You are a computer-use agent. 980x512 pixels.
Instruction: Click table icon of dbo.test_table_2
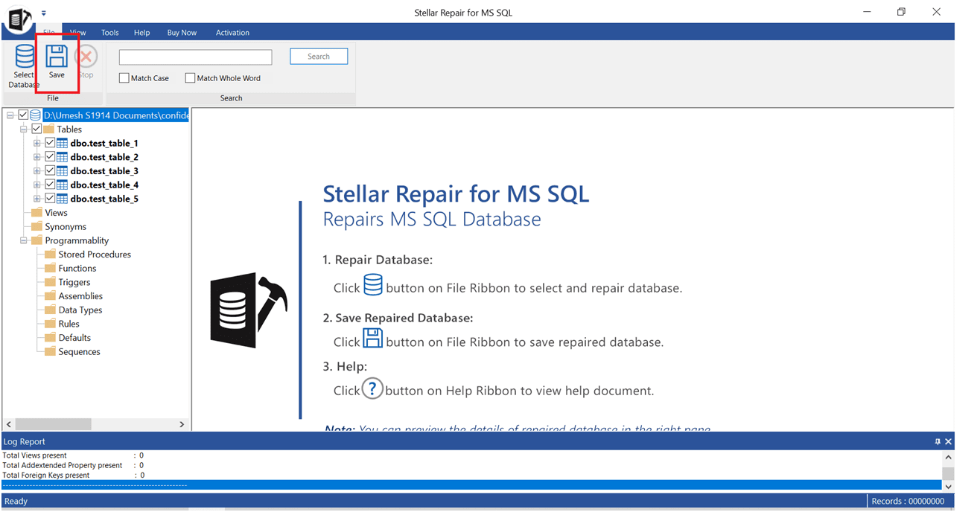pos(63,157)
